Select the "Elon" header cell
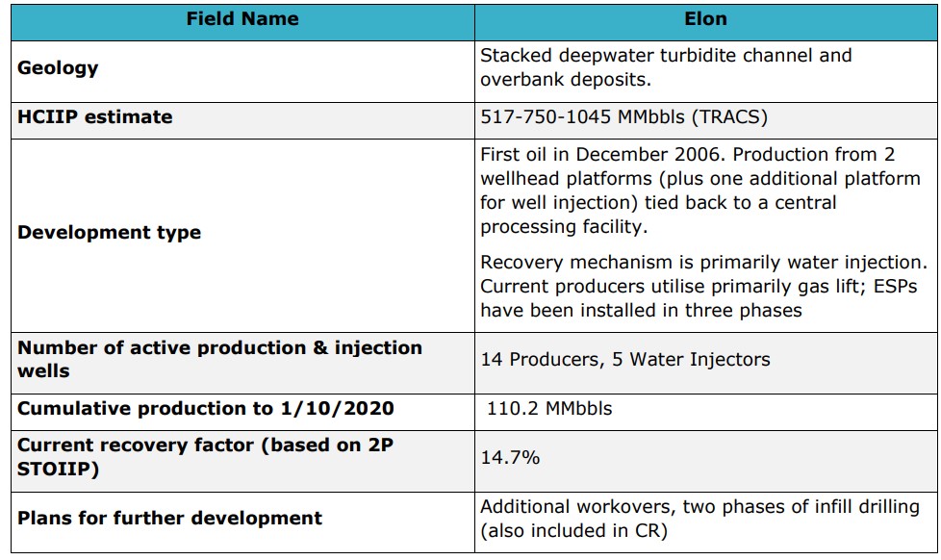941x560 pixels. coord(706,19)
